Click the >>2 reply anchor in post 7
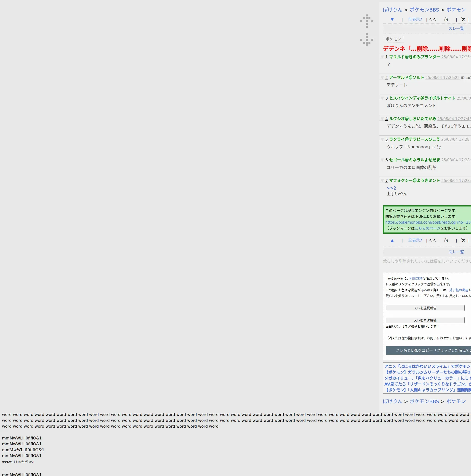471x476 pixels. click(391, 188)
